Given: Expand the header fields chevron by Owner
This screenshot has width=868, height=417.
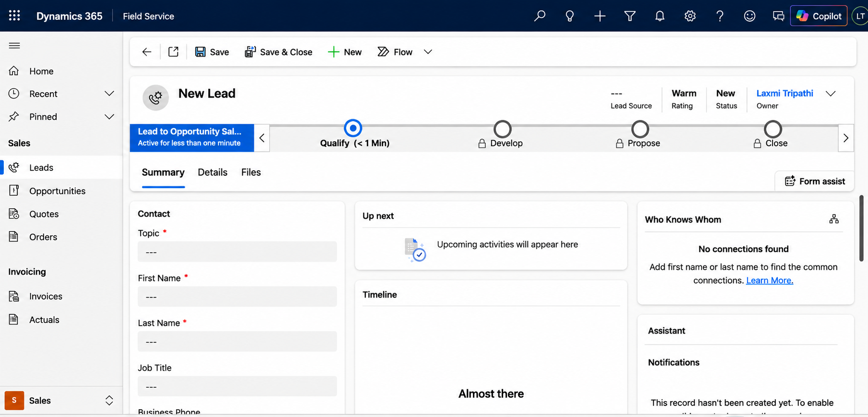Looking at the screenshot, I should [x=831, y=94].
